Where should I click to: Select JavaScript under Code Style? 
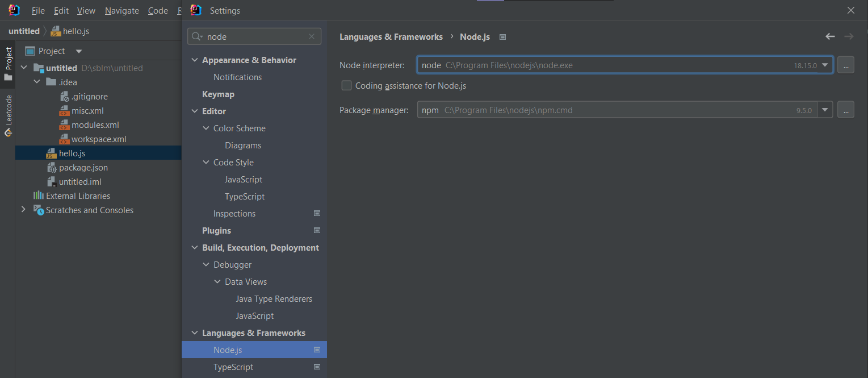(244, 180)
